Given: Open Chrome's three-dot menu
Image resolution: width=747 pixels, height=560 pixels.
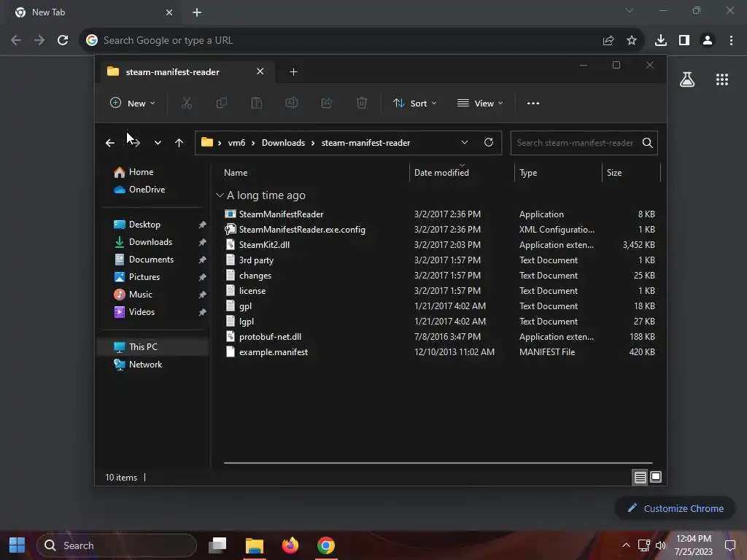Looking at the screenshot, I should [x=731, y=40].
